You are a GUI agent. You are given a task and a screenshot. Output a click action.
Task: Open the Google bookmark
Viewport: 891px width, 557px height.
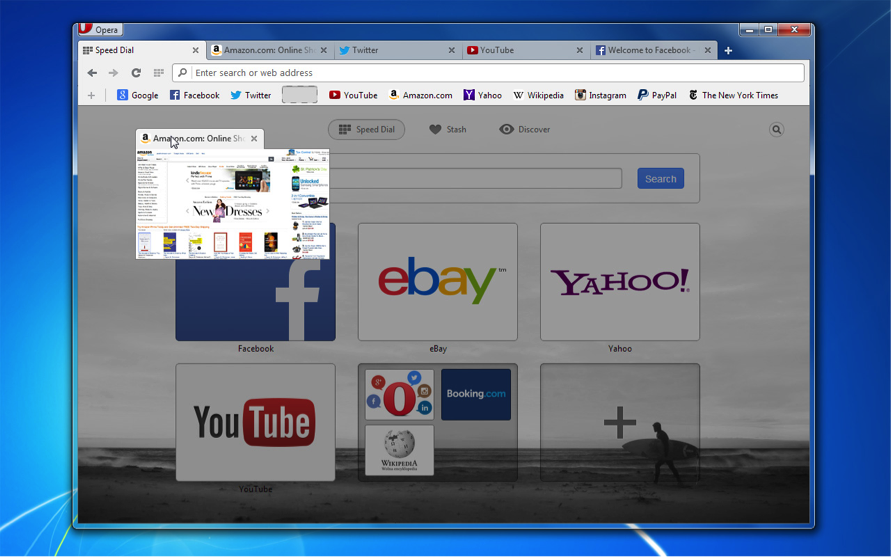(138, 95)
